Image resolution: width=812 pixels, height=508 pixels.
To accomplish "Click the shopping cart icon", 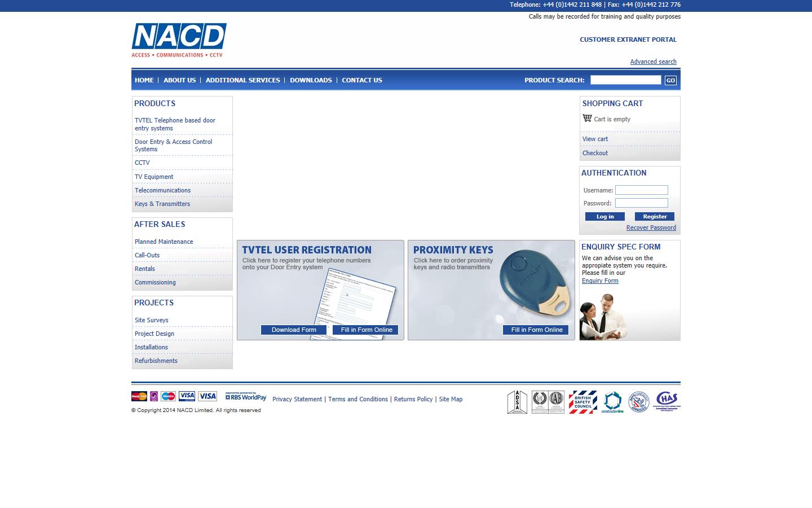I will [586, 117].
